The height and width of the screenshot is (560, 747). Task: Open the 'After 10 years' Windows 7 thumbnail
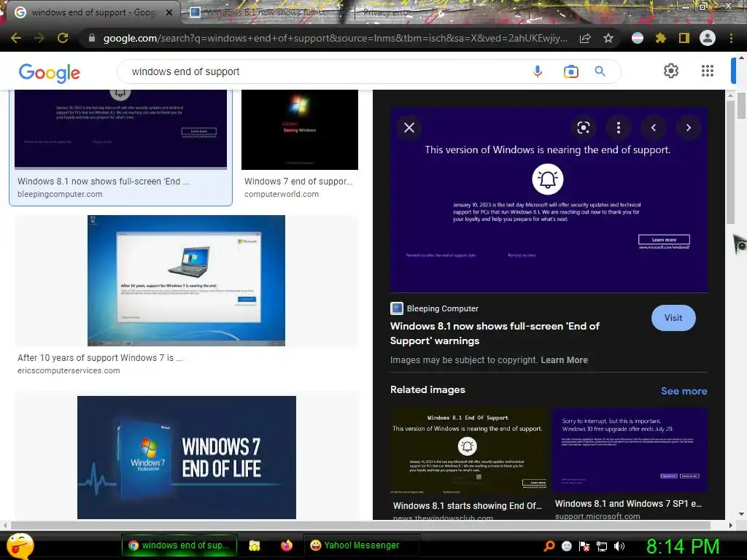click(x=186, y=281)
